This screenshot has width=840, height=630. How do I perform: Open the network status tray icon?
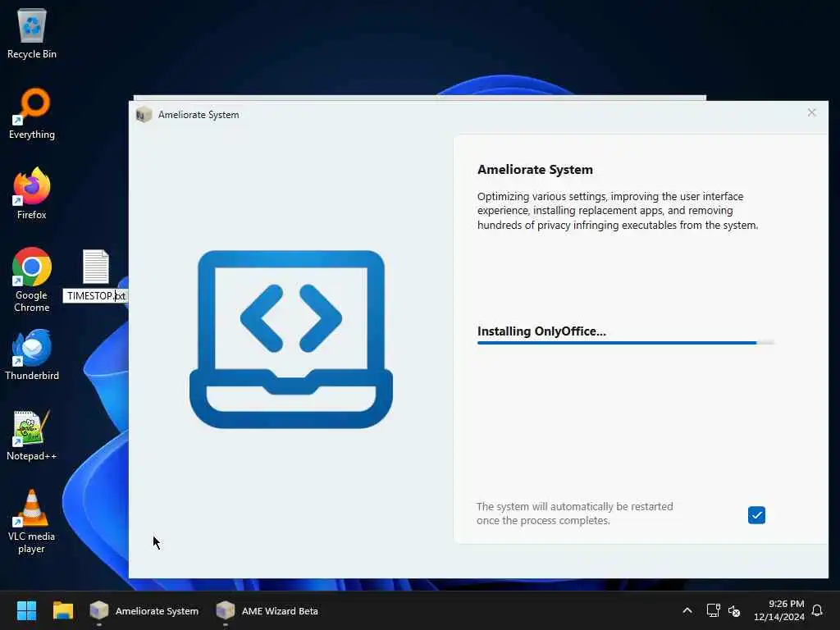point(713,610)
